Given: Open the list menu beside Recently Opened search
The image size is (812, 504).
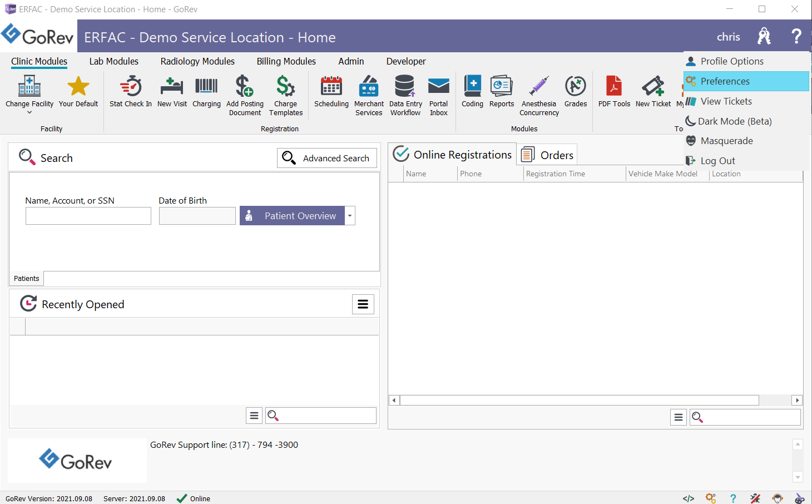Looking at the screenshot, I should [x=254, y=416].
